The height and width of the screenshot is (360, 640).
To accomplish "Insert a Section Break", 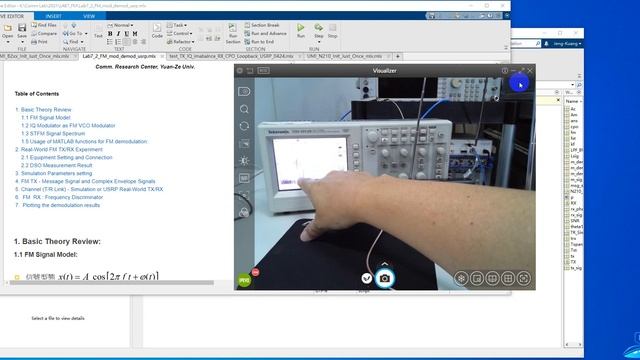I will [x=262, y=25].
